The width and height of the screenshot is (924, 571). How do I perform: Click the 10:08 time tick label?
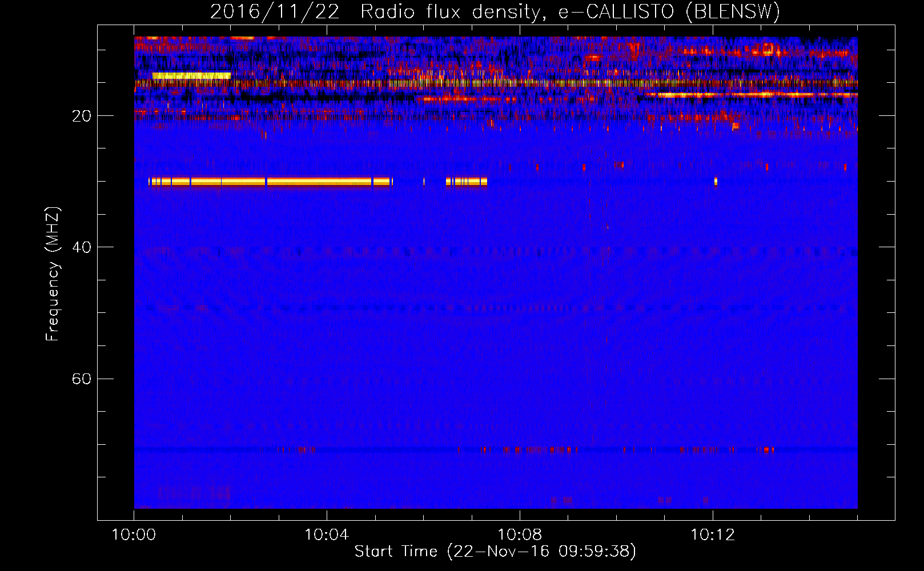pyautogui.click(x=520, y=535)
